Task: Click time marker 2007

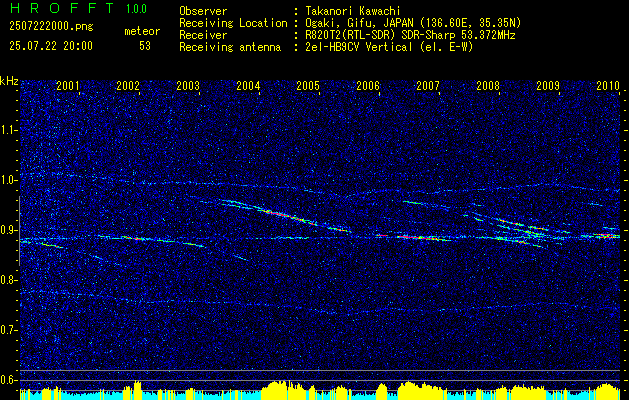Action: point(428,85)
